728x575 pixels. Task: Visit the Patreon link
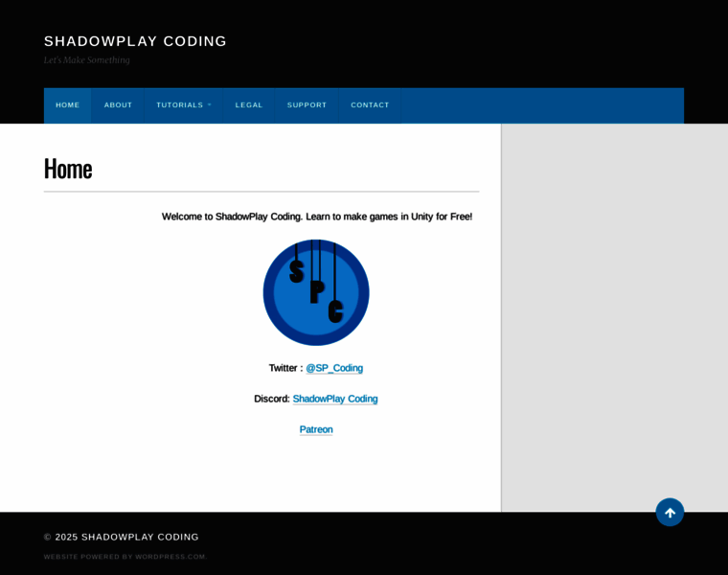[x=316, y=429]
